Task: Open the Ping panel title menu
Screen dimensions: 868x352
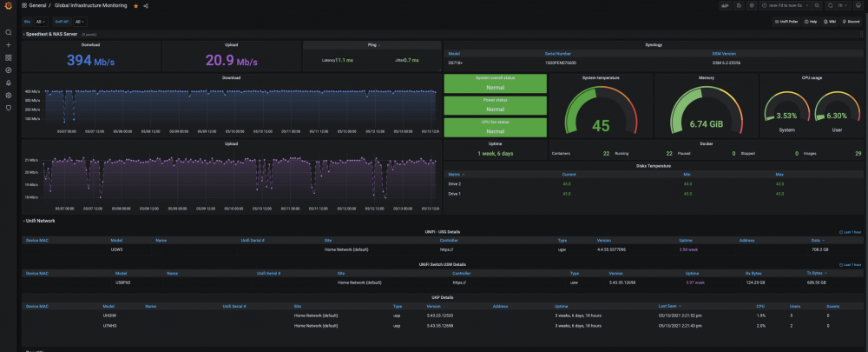Action: pyautogui.click(x=372, y=43)
